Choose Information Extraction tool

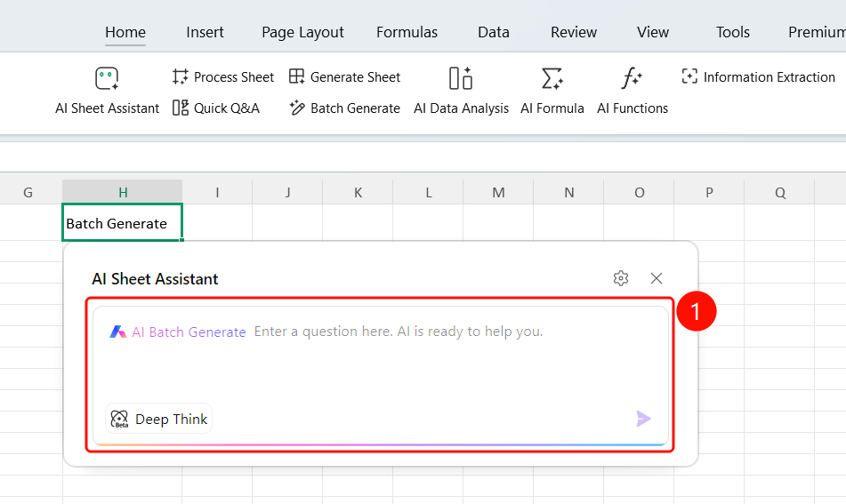pyautogui.click(x=758, y=77)
